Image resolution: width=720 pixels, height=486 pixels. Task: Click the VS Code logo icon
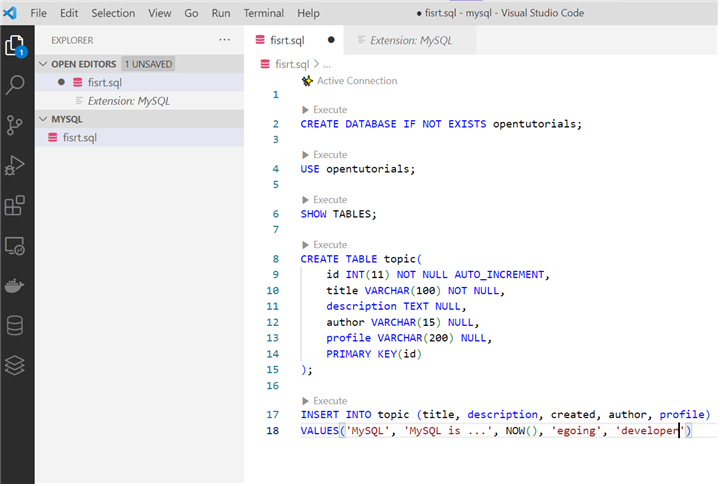(10, 12)
